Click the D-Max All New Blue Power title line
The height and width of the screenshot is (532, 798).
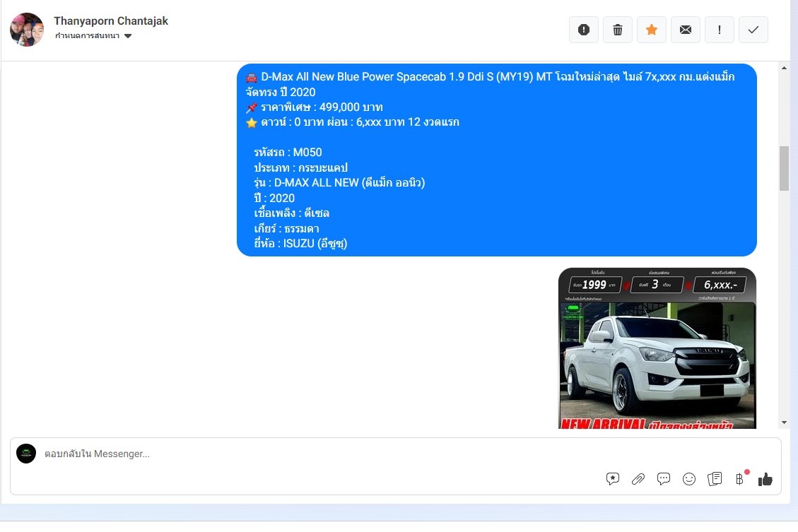click(490, 84)
